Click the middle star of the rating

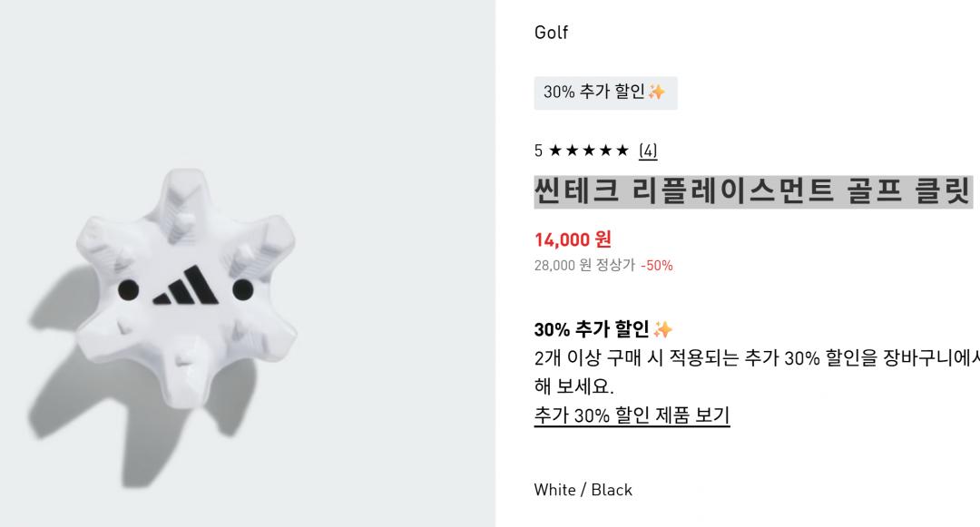(589, 151)
